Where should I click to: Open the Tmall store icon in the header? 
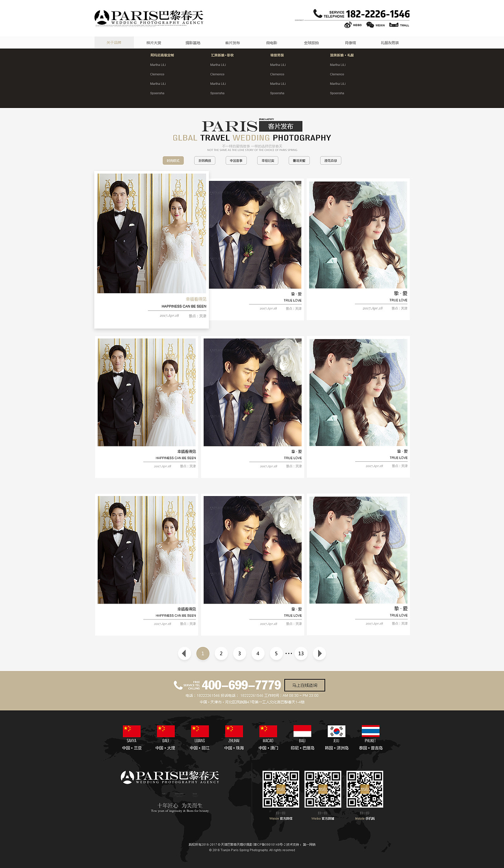tap(393, 25)
